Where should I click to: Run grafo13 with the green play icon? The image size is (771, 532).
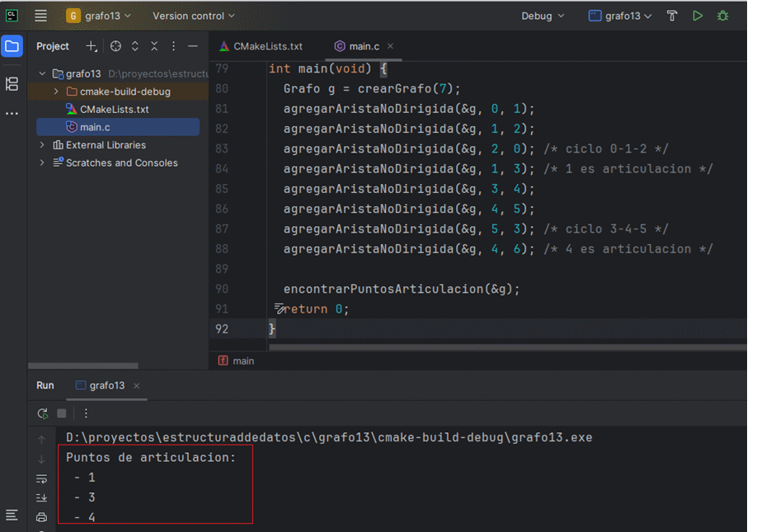coord(698,16)
